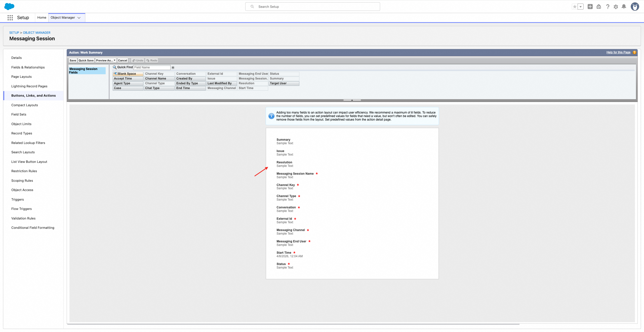The width and height of the screenshot is (644, 332).
Task: Select Buttons, Links, and Actions in the sidebar
Action: point(33,96)
